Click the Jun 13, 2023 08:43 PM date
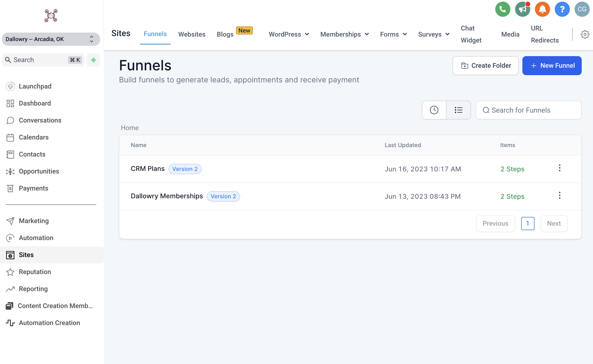593x364 pixels. pyautogui.click(x=422, y=197)
